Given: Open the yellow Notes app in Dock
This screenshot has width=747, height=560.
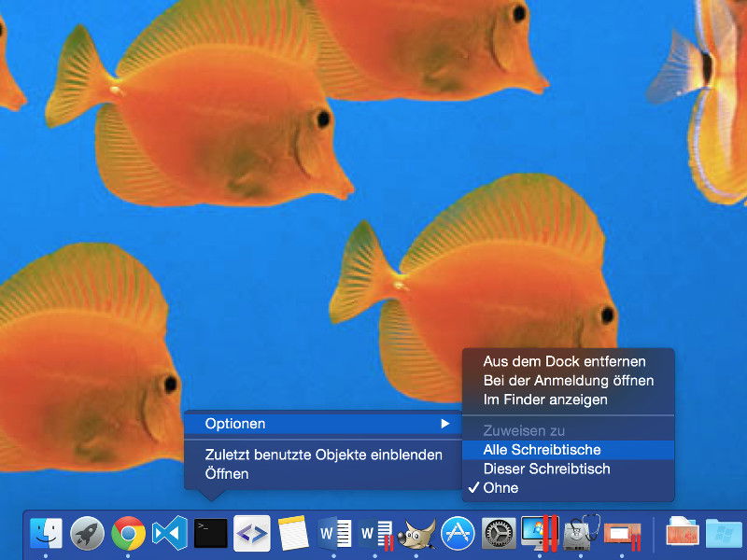Looking at the screenshot, I should 293,533.
